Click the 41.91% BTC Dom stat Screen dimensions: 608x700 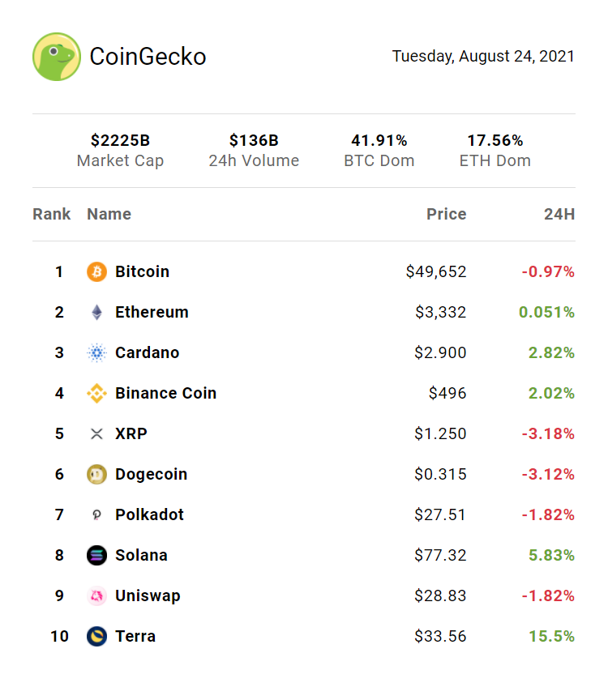coord(379,151)
